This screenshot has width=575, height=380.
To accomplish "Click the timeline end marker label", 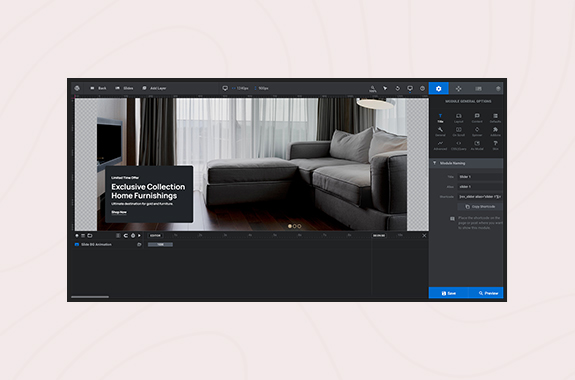I will (379, 236).
